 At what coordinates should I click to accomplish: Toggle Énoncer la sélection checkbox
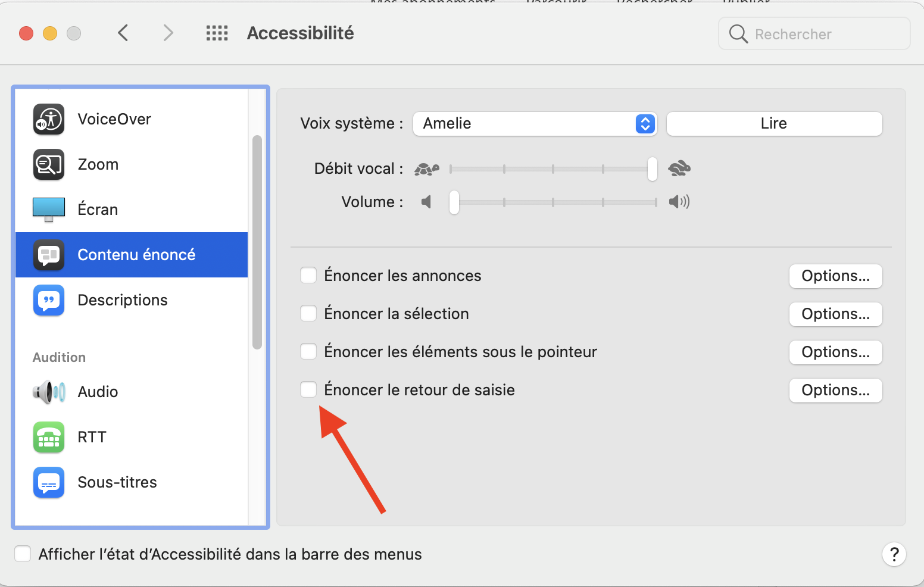click(308, 314)
